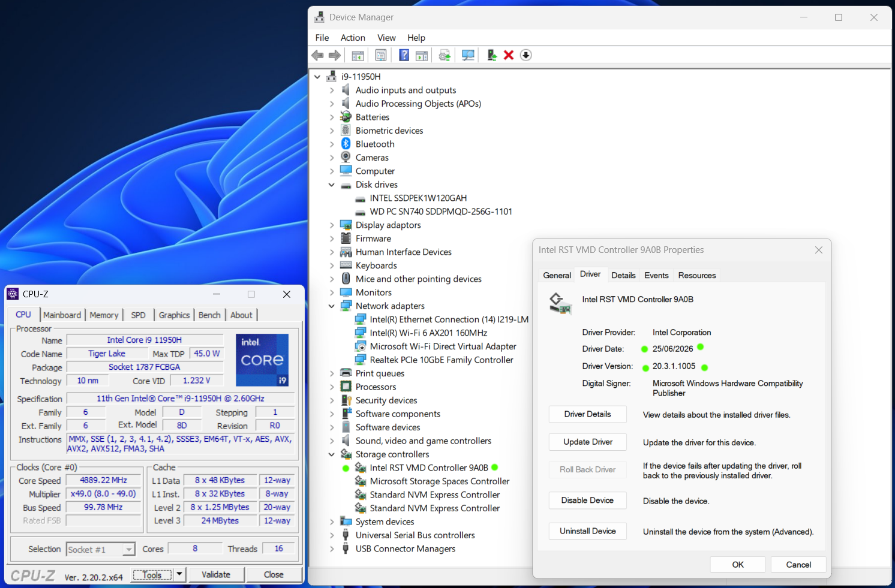Click the Security devices category icon
This screenshot has height=588, width=895.
[346, 400]
